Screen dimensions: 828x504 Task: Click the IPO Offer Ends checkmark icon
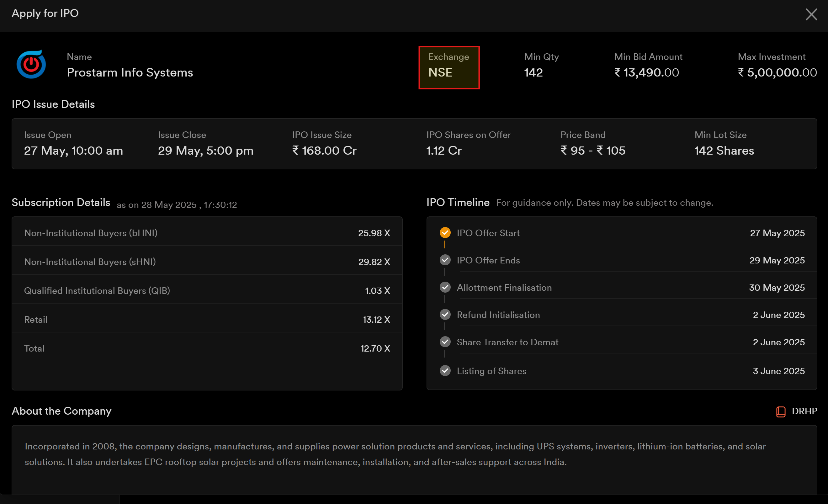pyautogui.click(x=445, y=260)
